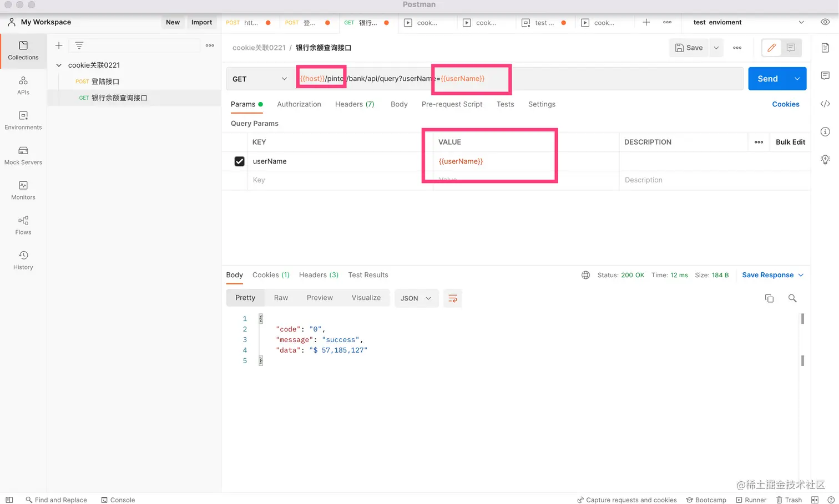This screenshot has height=504, width=839.
Task: Open the Tests tab
Action: [x=505, y=104]
